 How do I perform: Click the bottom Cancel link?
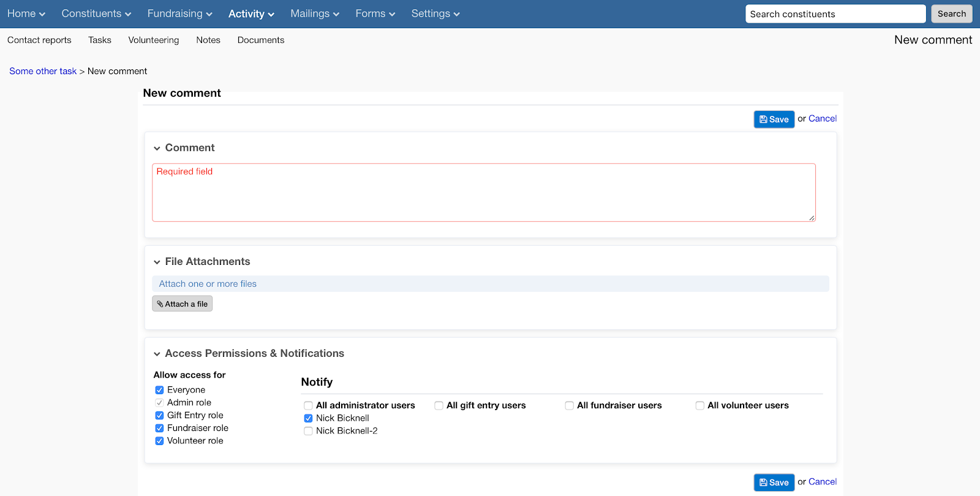823,481
